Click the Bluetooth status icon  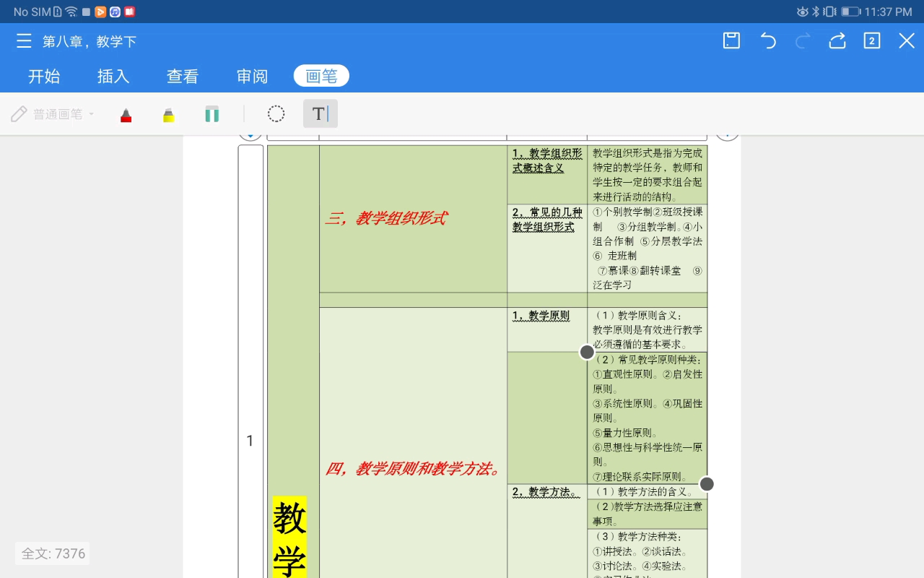click(816, 12)
